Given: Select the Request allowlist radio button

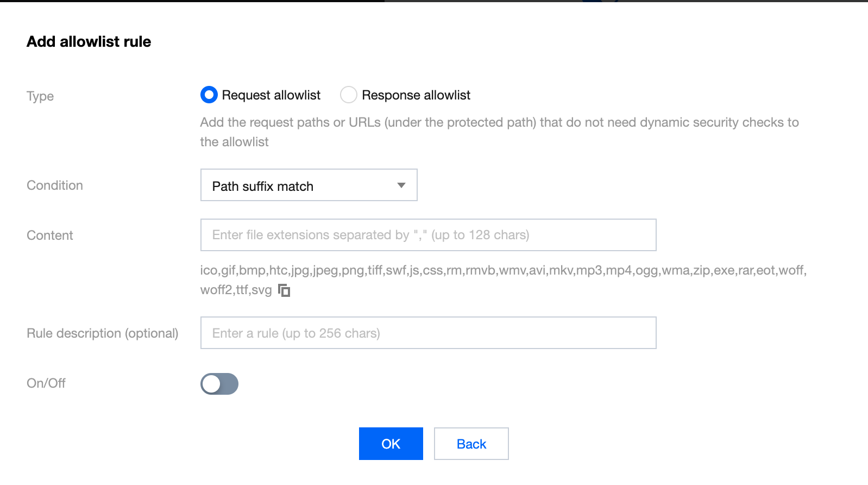Looking at the screenshot, I should [x=209, y=95].
